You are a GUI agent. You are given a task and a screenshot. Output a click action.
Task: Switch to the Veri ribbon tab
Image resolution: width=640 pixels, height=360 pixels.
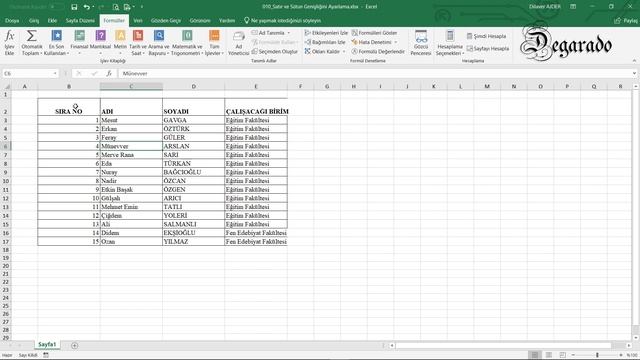tap(138, 20)
